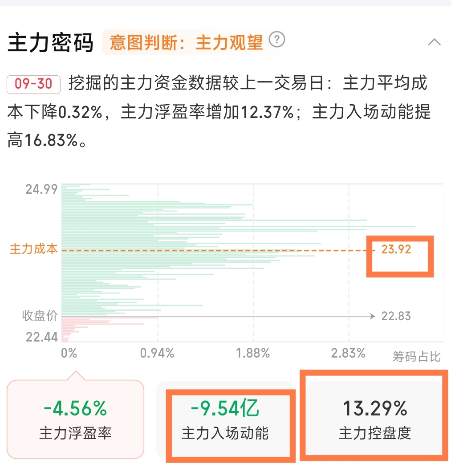The width and height of the screenshot is (451, 476).
Task: Click the 1.88% x-axis tick label
Action: (253, 353)
